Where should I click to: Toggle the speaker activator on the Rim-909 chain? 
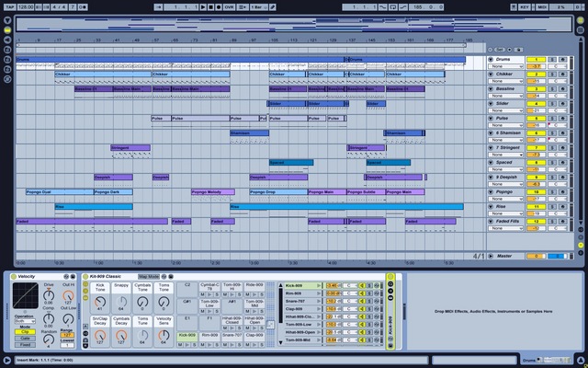[x=363, y=293]
